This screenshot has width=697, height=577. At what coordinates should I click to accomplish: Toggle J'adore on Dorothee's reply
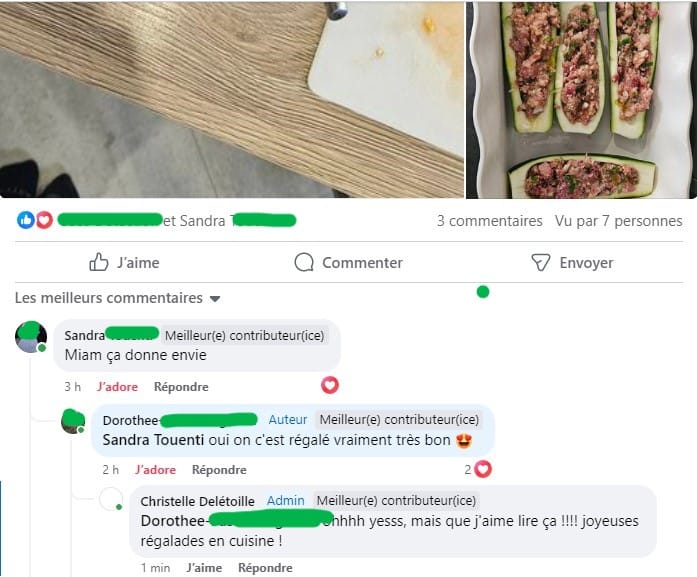pos(156,470)
